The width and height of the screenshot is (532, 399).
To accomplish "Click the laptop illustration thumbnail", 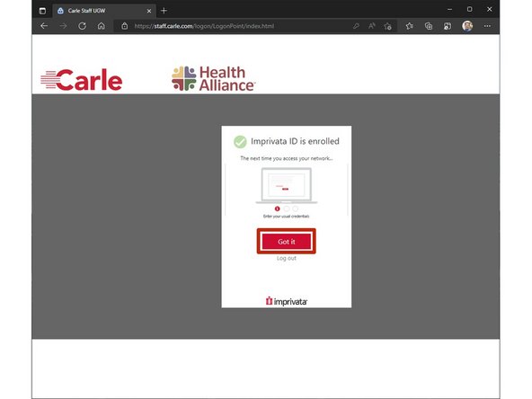I will [287, 186].
